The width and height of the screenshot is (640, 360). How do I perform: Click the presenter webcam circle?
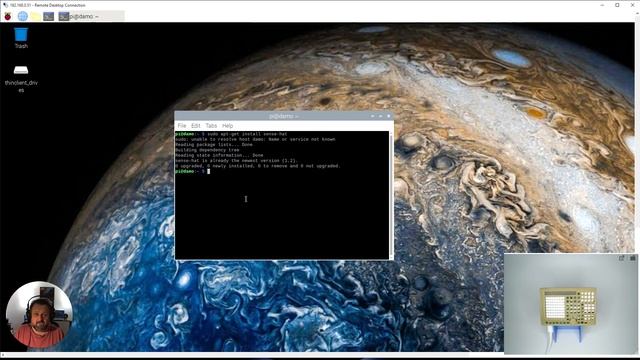pyautogui.click(x=39, y=315)
